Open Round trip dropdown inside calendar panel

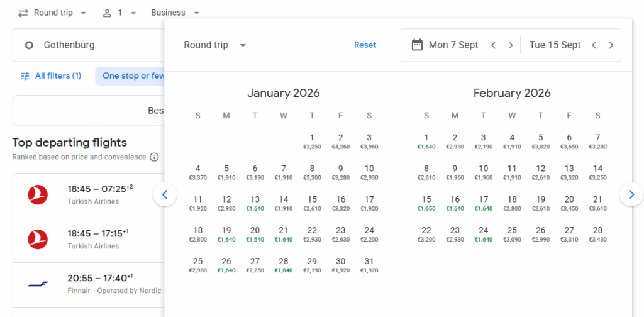coord(214,45)
